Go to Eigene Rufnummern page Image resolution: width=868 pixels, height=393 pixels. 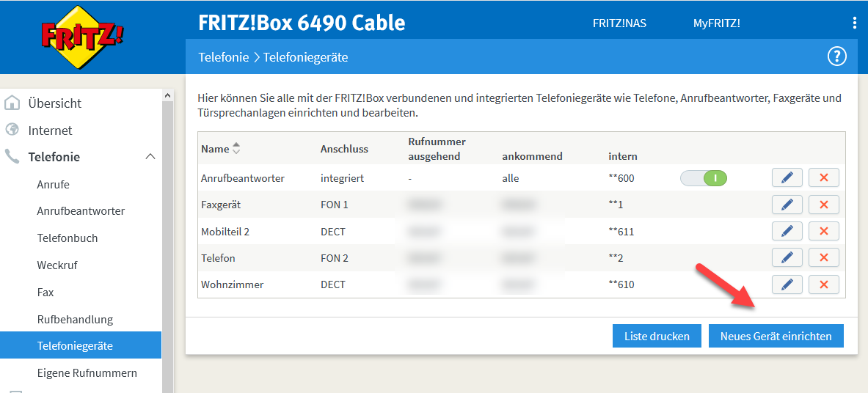pyautogui.click(x=87, y=372)
